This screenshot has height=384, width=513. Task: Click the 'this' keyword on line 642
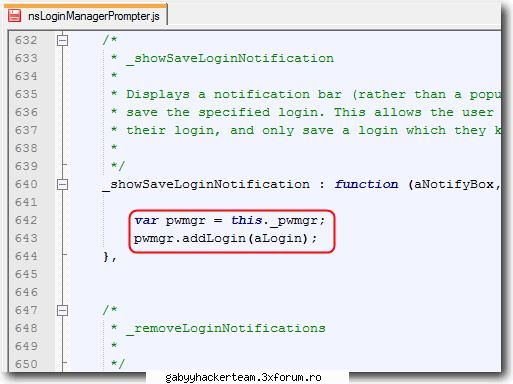[246, 220]
